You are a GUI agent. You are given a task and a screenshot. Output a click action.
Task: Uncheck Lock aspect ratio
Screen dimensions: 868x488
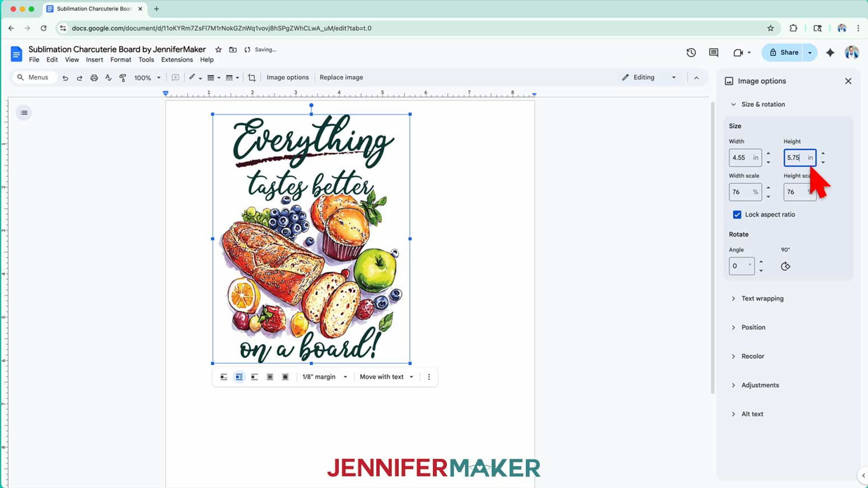pyautogui.click(x=737, y=215)
